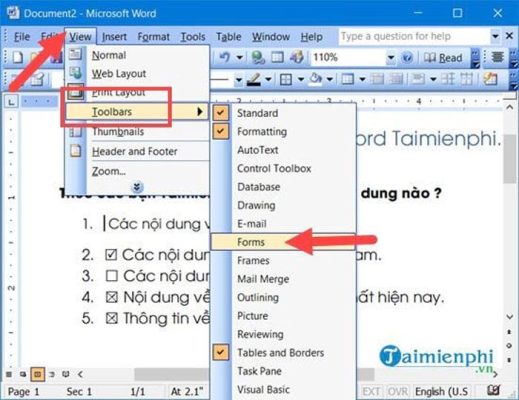
Task: Open the Format menu
Action: [153, 36]
